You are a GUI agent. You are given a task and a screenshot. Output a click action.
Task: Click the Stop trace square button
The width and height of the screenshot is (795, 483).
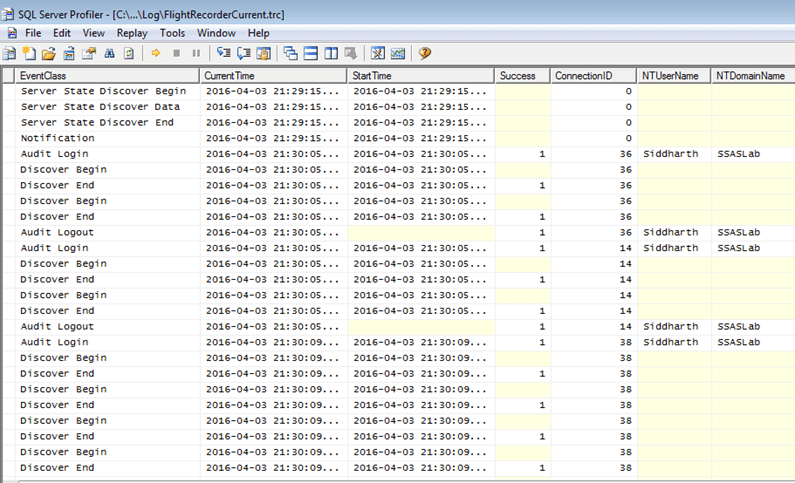176,53
